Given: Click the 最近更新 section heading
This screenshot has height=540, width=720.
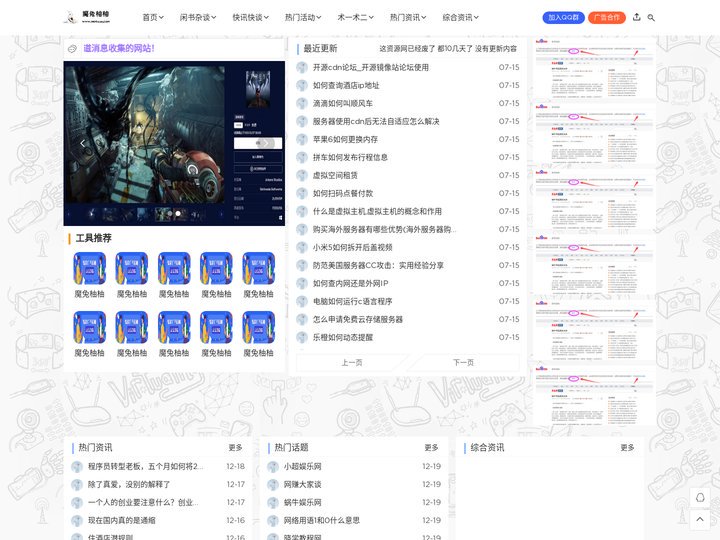Looking at the screenshot, I should [x=321, y=49].
